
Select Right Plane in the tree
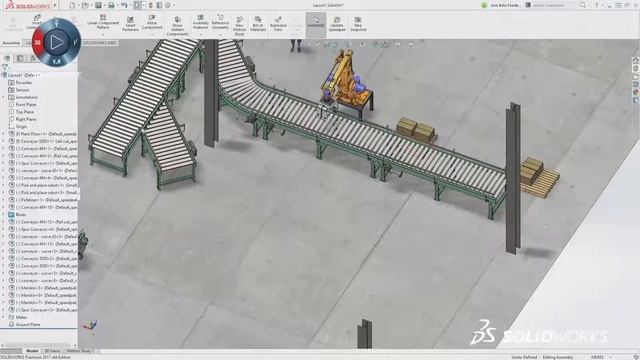coord(26,119)
